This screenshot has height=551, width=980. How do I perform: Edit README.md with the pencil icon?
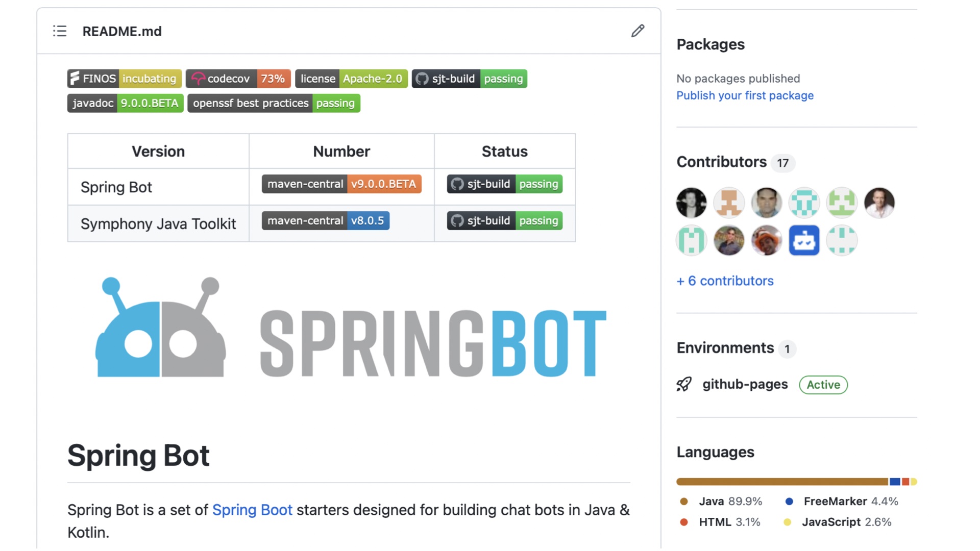point(638,31)
